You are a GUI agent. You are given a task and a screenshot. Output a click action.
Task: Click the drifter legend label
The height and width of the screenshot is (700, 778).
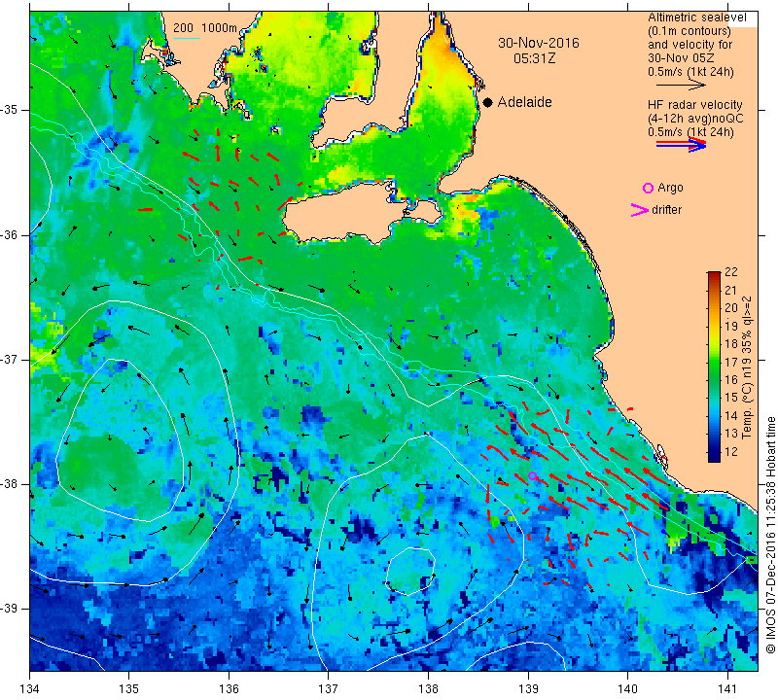pyautogui.click(x=666, y=210)
